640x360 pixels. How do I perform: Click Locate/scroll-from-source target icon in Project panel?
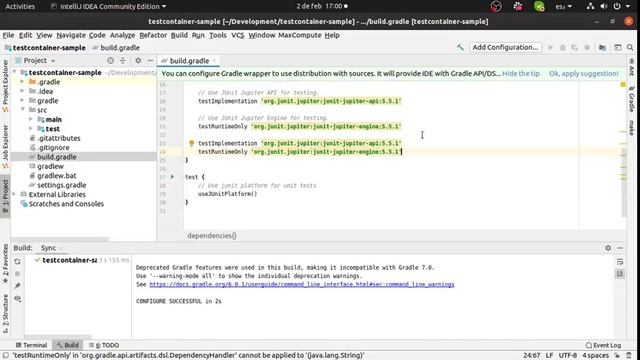(110, 60)
